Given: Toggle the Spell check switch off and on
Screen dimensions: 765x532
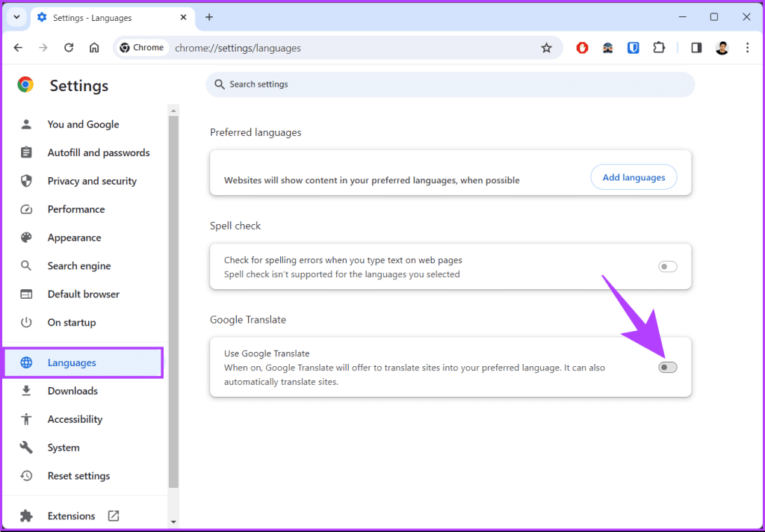Looking at the screenshot, I should (x=667, y=266).
